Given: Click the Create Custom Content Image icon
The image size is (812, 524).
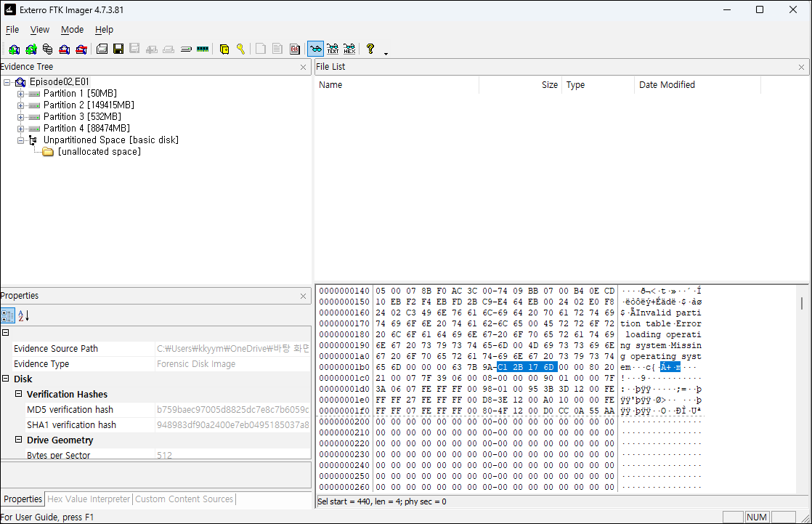Looking at the screenshot, I should [169, 49].
